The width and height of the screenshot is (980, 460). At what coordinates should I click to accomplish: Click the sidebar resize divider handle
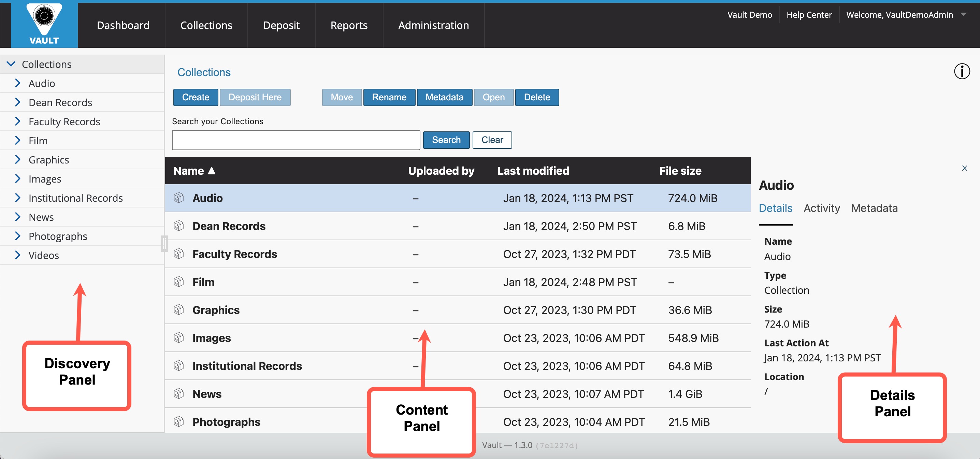coord(164,244)
